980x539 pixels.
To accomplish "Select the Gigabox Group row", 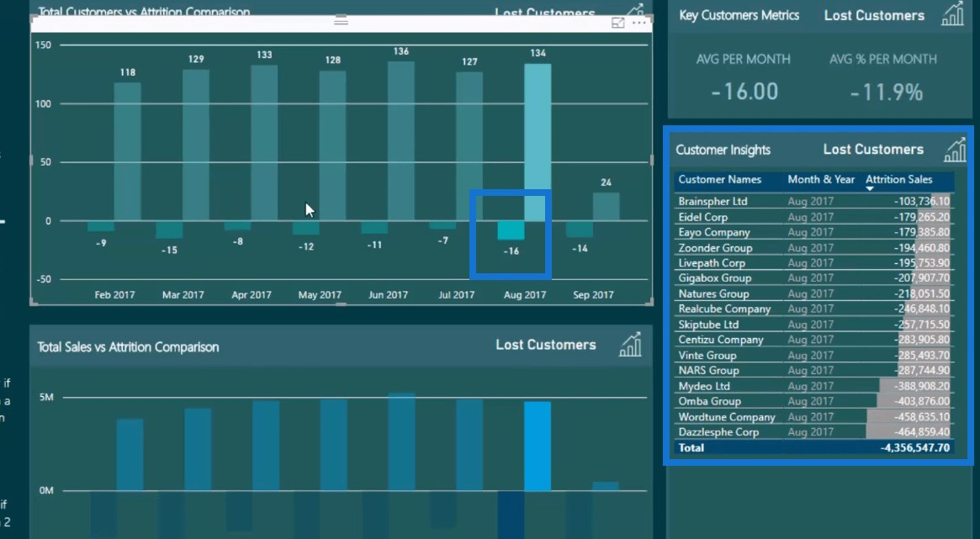I will click(x=813, y=278).
